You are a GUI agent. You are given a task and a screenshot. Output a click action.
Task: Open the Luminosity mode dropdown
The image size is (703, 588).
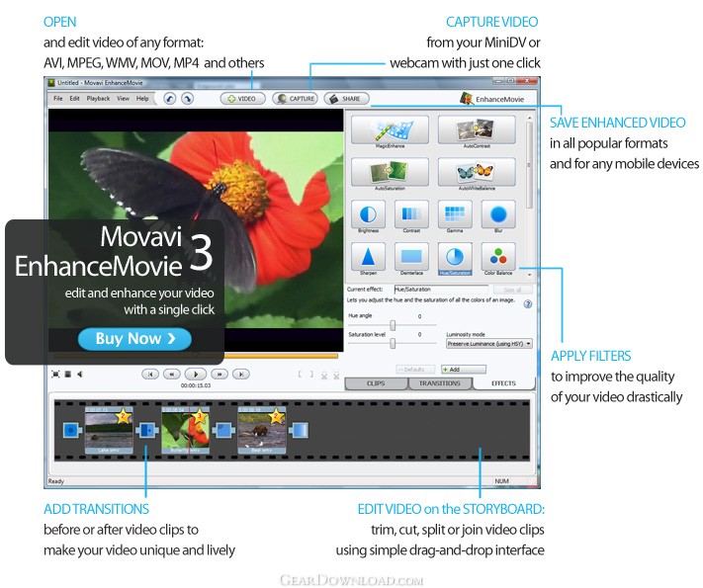tap(489, 344)
